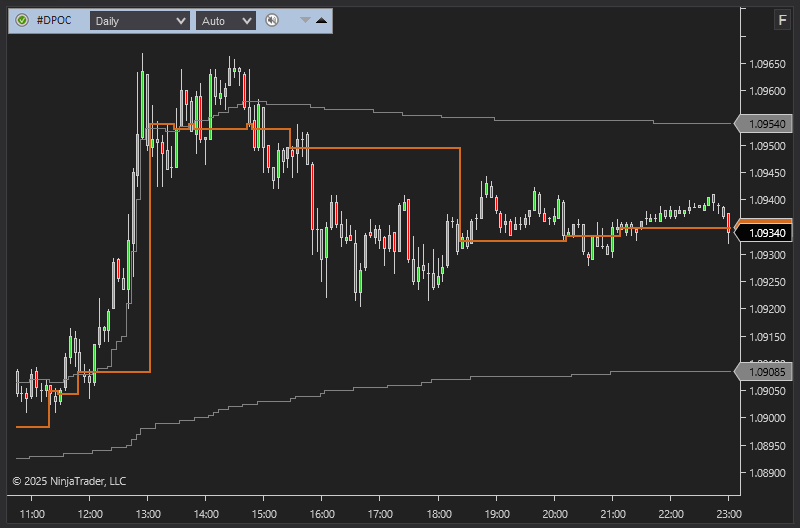800x528 pixels.
Task: Select the 1.09340 current price marker
Action: [x=765, y=233]
